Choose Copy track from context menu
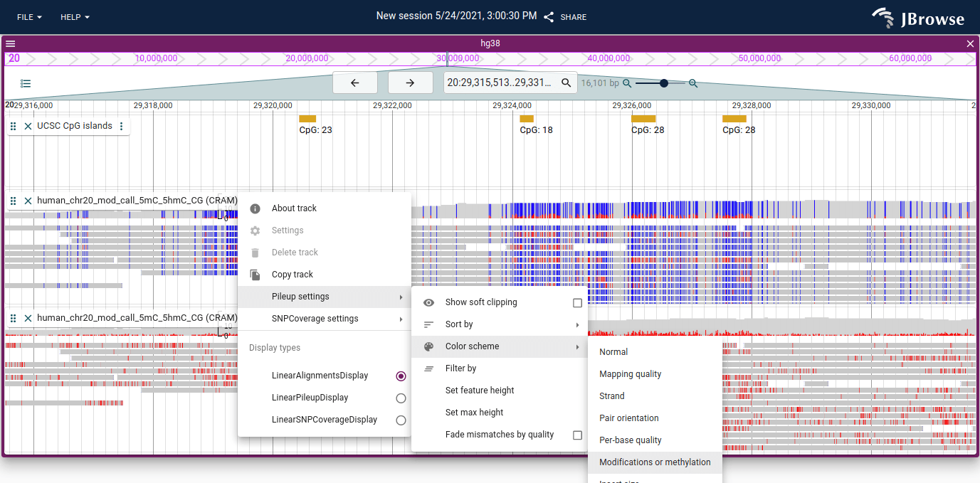Screen dimensions: 980x483 point(325,275)
